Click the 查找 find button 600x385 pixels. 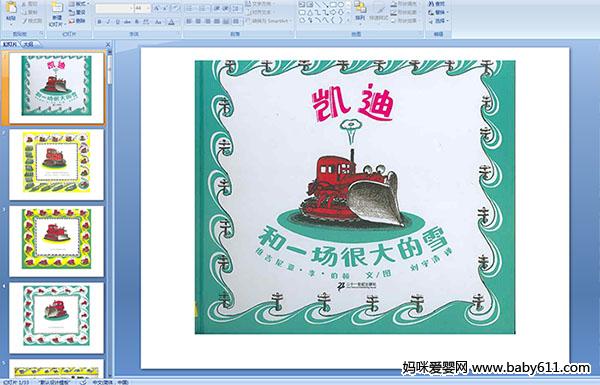(x=437, y=4)
